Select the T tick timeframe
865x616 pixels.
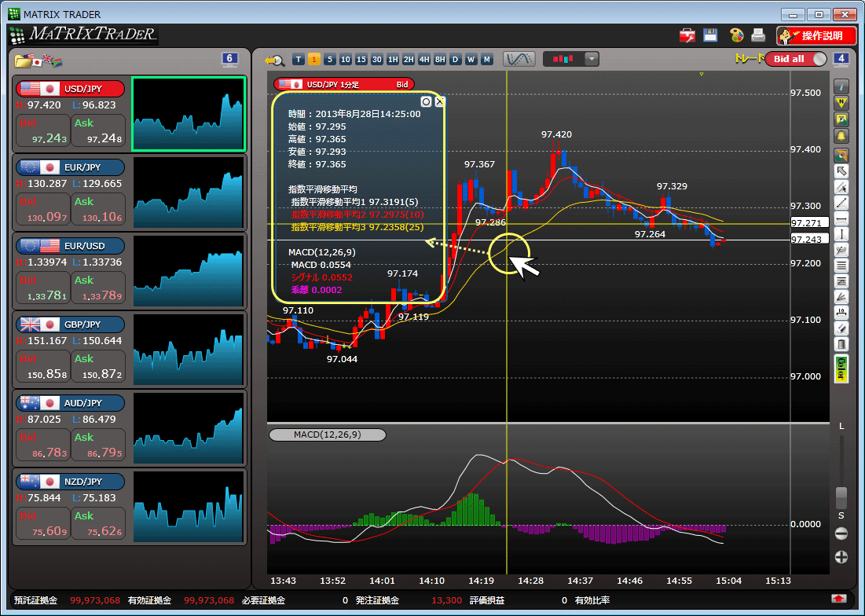(x=299, y=60)
